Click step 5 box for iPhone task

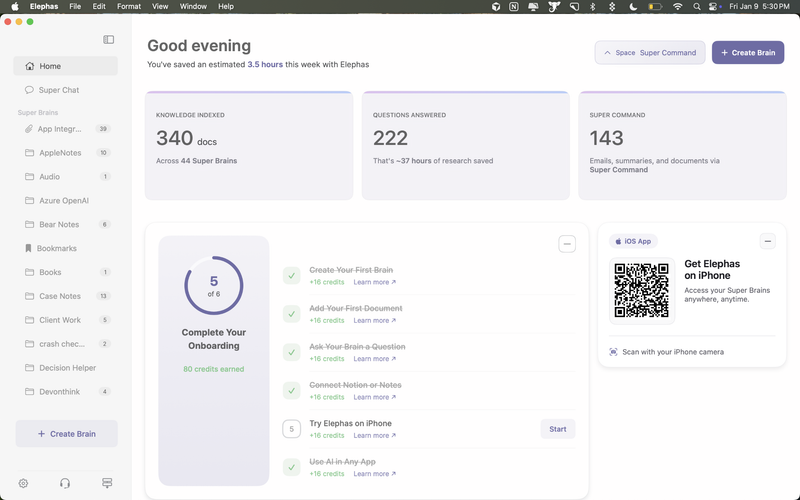point(291,429)
